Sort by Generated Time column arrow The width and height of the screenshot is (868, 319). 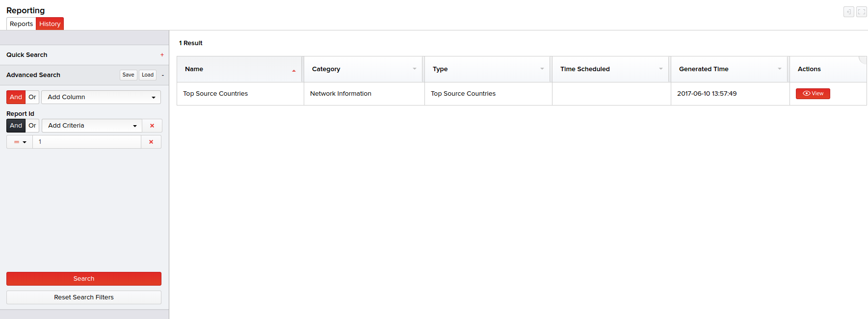point(779,69)
